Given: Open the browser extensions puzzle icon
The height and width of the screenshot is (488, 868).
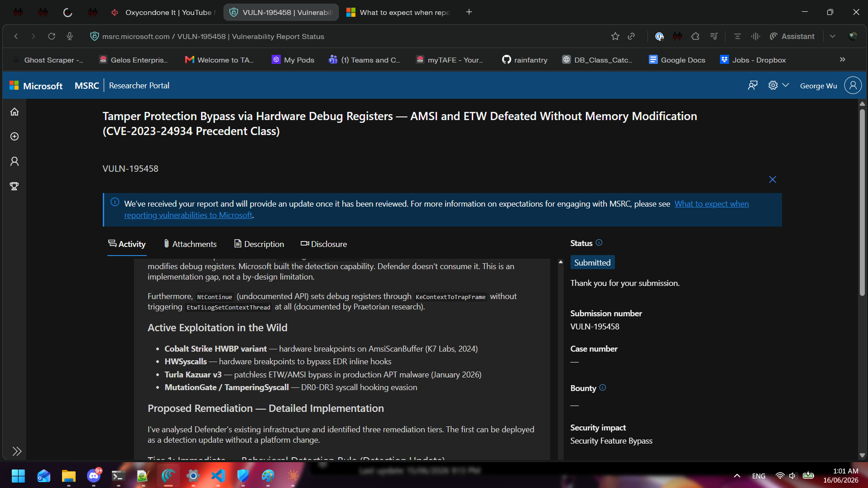Looking at the screenshot, I should (695, 36).
